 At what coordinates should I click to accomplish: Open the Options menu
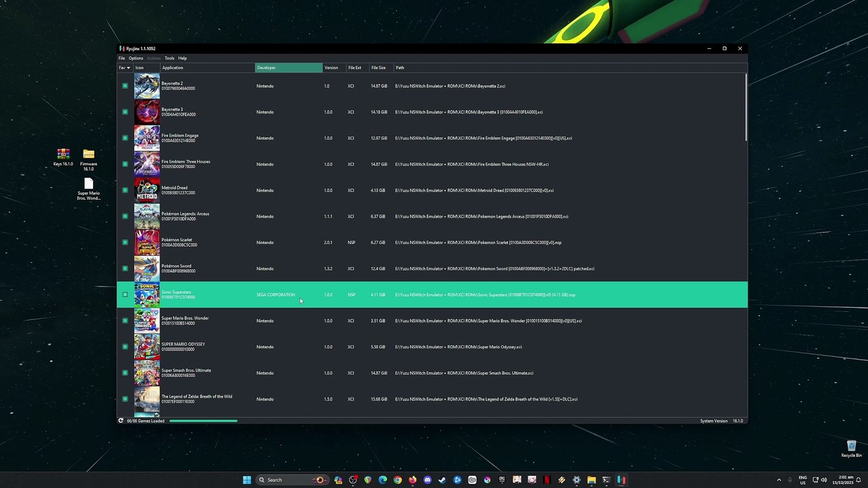tap(136, 58)
